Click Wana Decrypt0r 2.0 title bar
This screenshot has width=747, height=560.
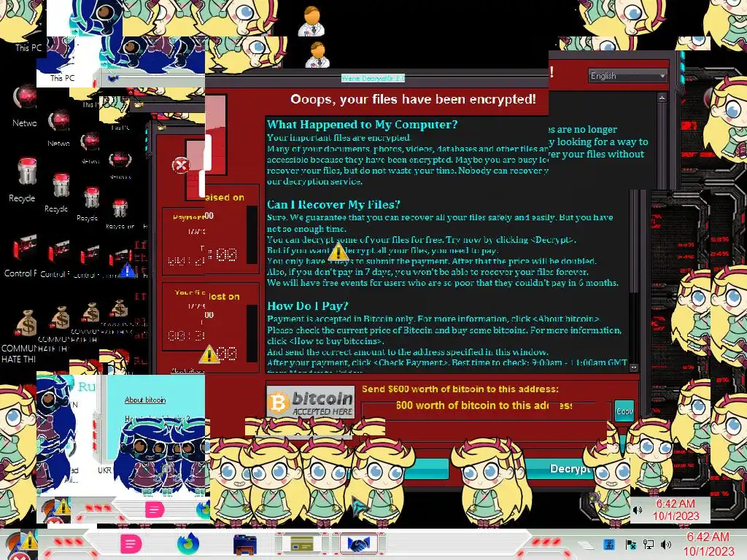pos(373,78)
